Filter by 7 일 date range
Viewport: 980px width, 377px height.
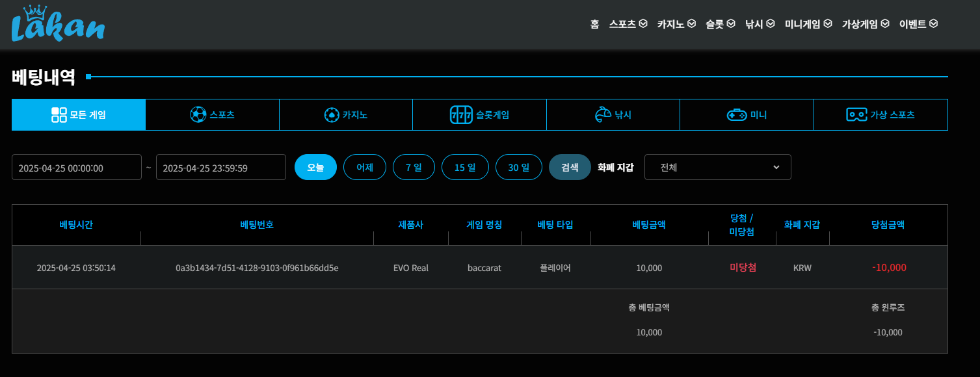pyautogui.click(x=414, y=167)
